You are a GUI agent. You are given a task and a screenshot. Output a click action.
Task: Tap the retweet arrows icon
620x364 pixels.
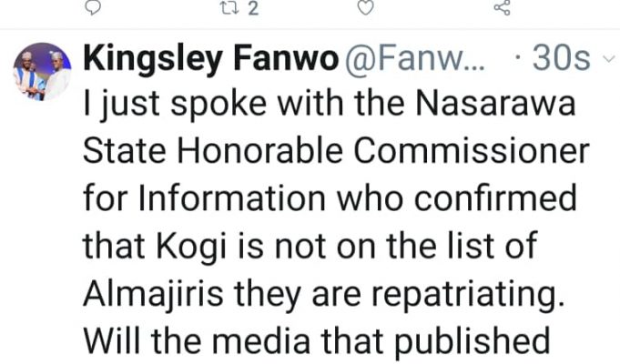pyautogui.click(x=230, y=7)
